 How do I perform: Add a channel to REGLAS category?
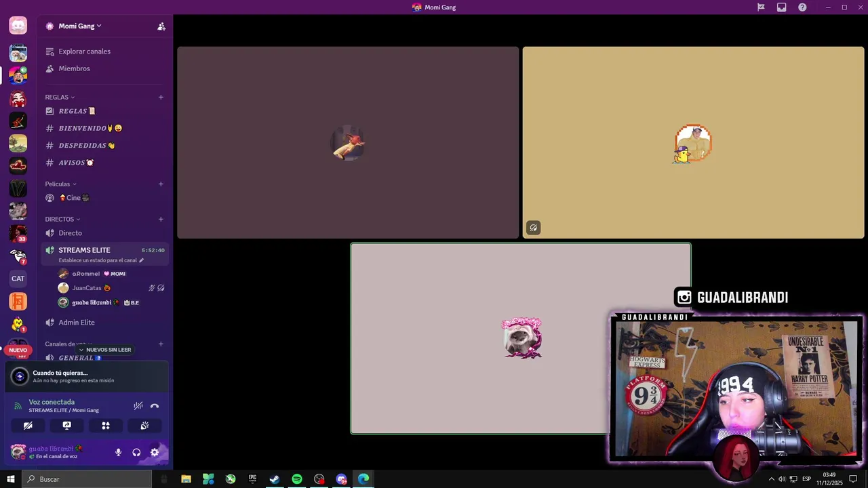(x=161, y=97)
